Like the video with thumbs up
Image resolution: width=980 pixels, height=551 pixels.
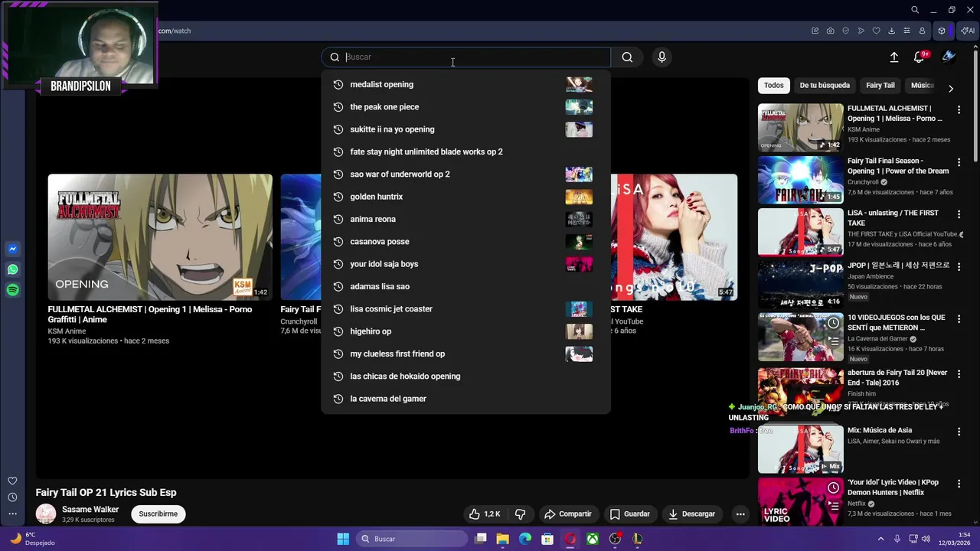[485, 514]
